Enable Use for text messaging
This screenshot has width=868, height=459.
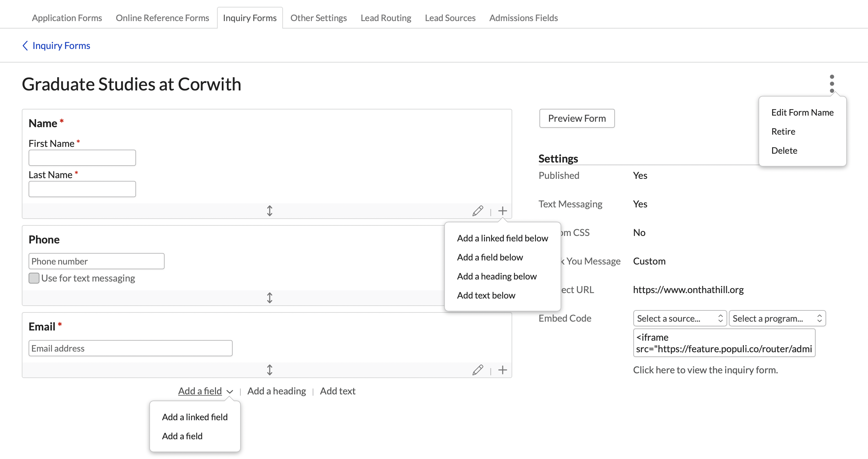34,278
